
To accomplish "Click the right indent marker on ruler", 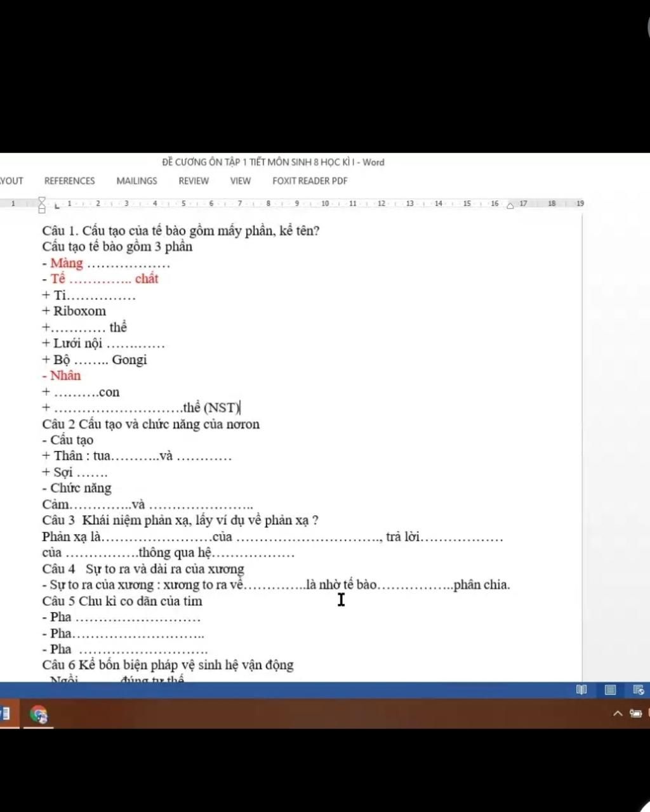I will [510, 206].
